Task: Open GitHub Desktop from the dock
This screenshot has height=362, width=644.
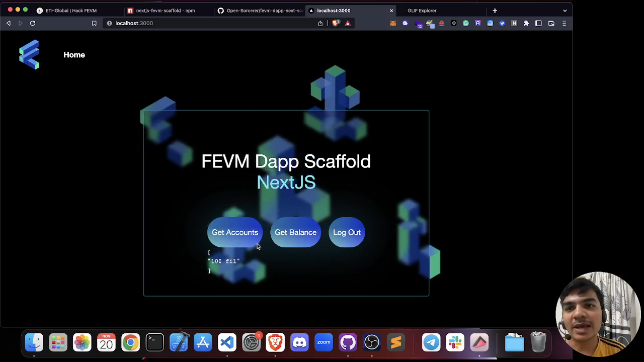Action: pyautogui.click(x=348, y=342)
